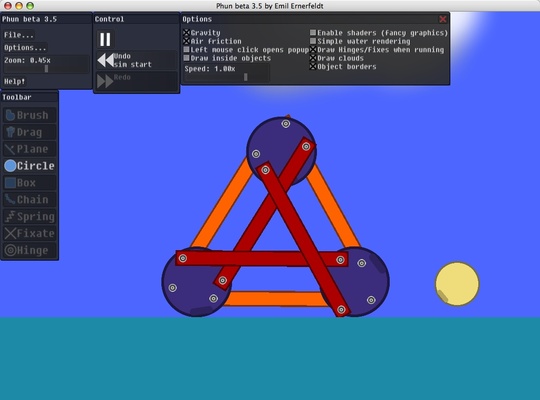Click the Help! button
This screenshot has height=400, width=540.
[x=14, y=81]
